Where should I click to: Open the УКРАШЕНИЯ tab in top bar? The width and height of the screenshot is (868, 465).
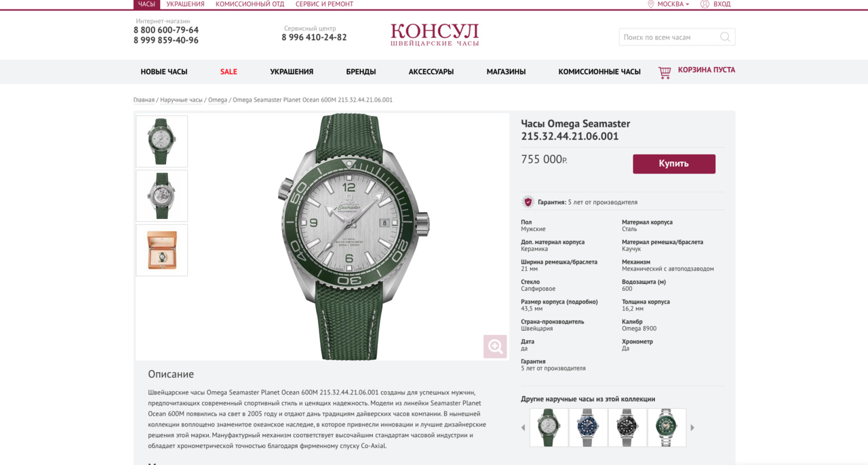185,4
